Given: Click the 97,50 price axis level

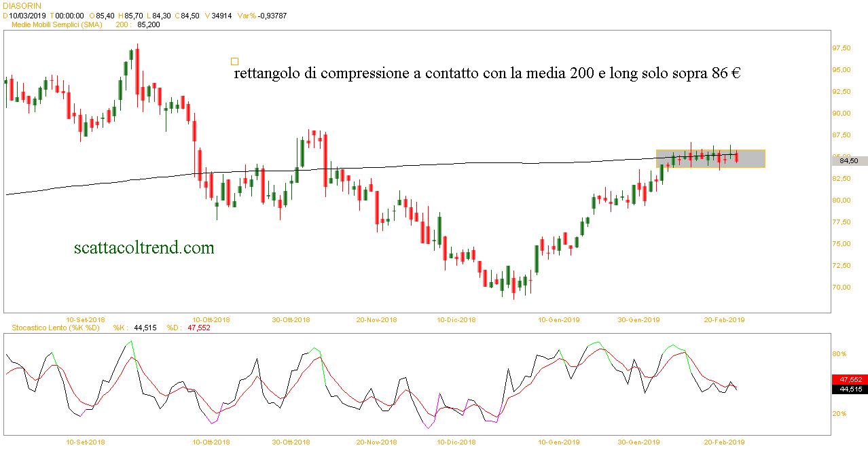Looking at the screenshot, I should pyautogui.click(x=841, y=48).
